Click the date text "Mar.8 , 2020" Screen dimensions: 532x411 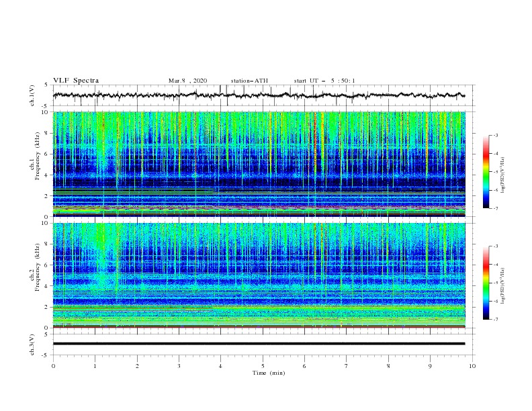point(187,81)
